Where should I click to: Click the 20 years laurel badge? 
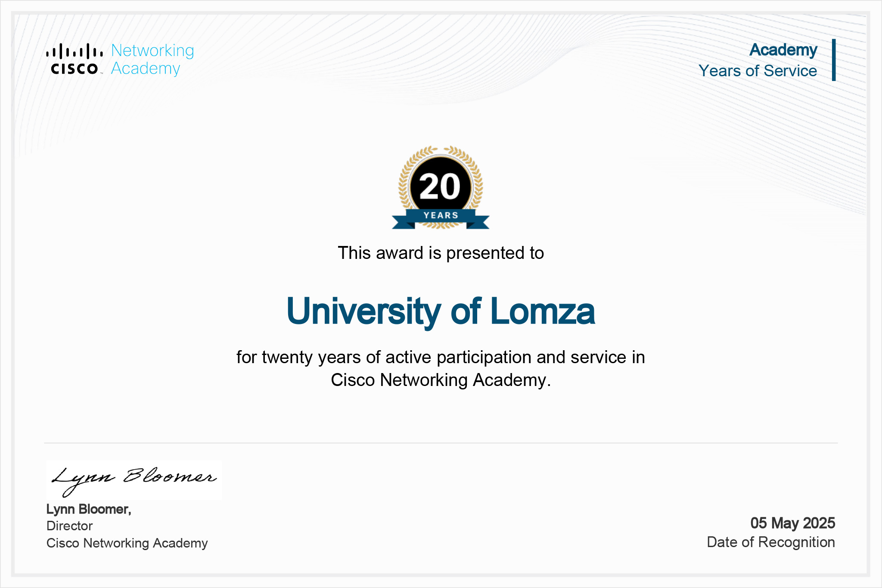(x=441, y=187)
